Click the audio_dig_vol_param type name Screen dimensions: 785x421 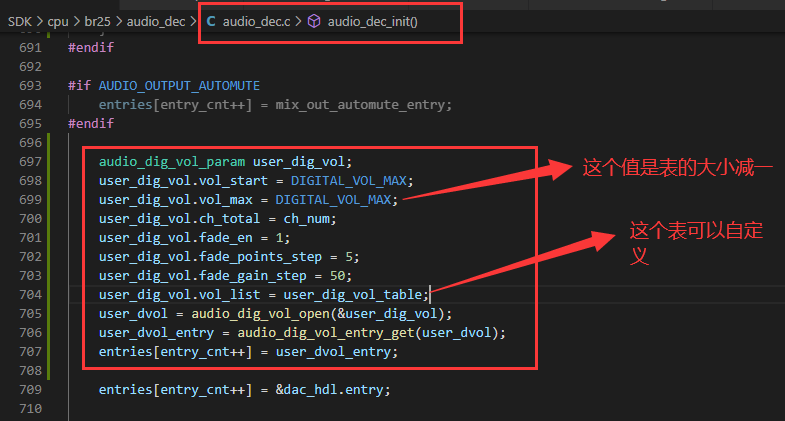172,162
